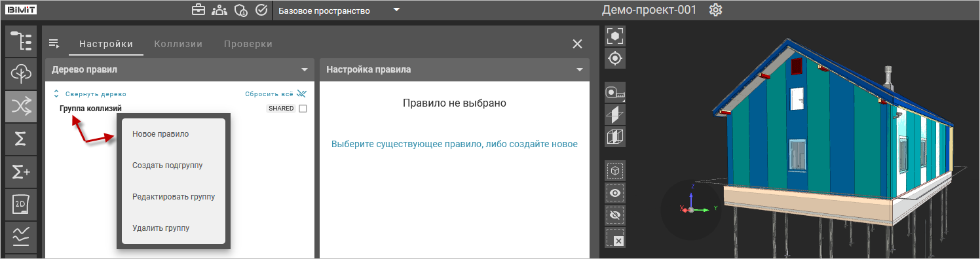The width and height of the screenshot is (980, 259).
Task: Collapse the Настройка правила panel arrow
Action: tap(580, 69)
